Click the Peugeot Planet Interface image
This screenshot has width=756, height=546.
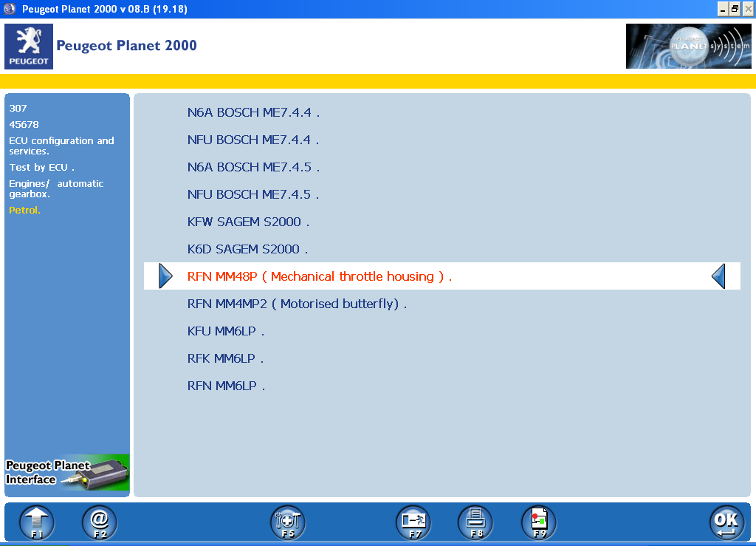[x=67, y=473]
